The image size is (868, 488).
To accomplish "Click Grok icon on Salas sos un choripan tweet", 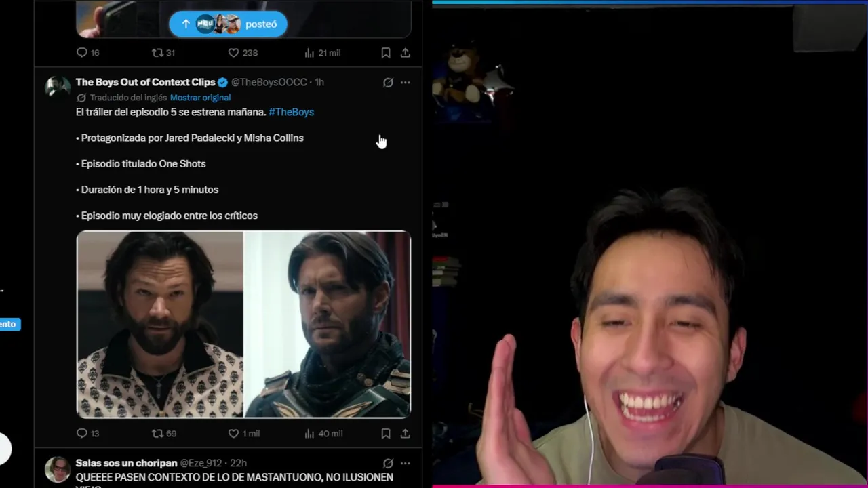I will 388,464.
